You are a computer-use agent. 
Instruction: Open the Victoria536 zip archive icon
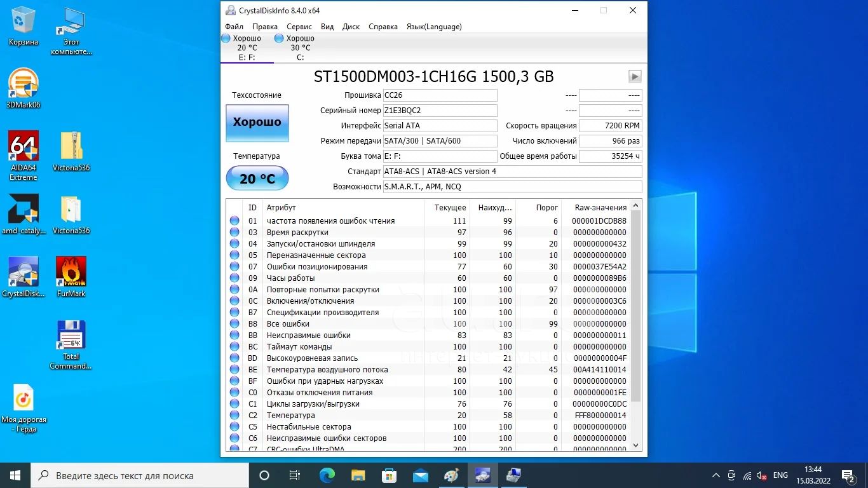click(x=71, y=147)
